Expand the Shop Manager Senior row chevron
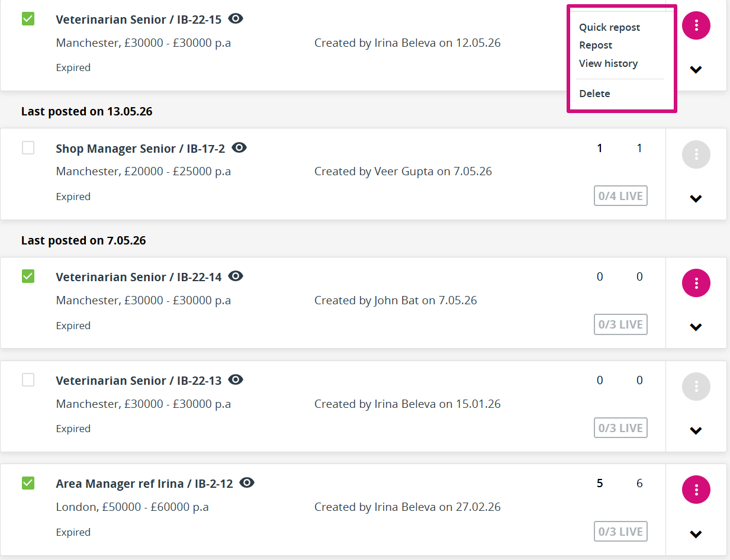Image resolution: width=730 pixels, height=560 pixels. click(696, 198)
